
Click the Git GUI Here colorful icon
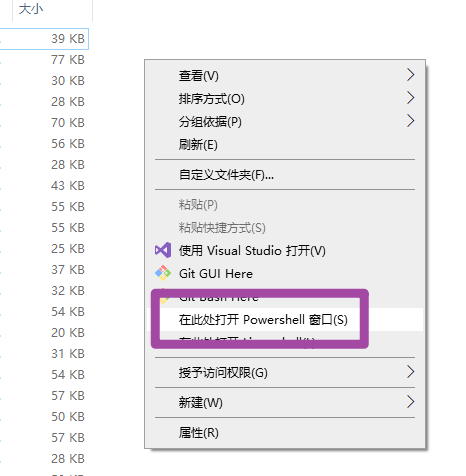click(x=163, y=273)
